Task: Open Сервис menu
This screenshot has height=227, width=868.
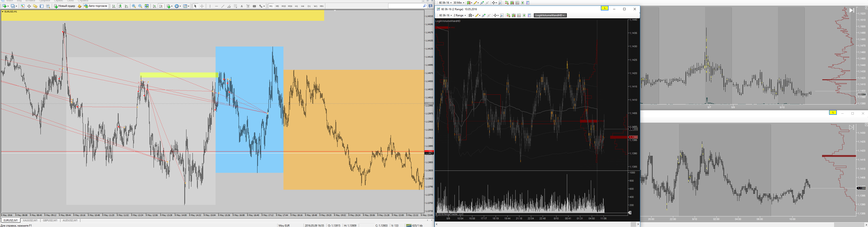Action: point(58,1)
